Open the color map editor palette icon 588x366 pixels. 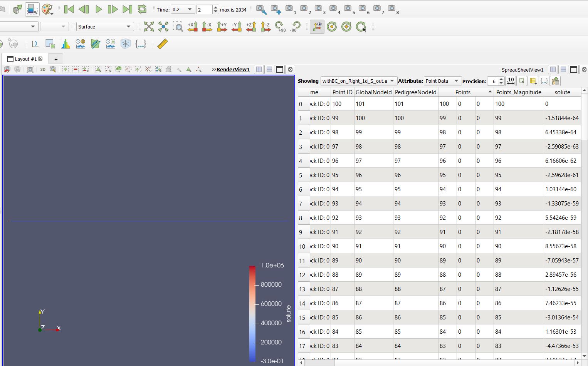[47, 9]
